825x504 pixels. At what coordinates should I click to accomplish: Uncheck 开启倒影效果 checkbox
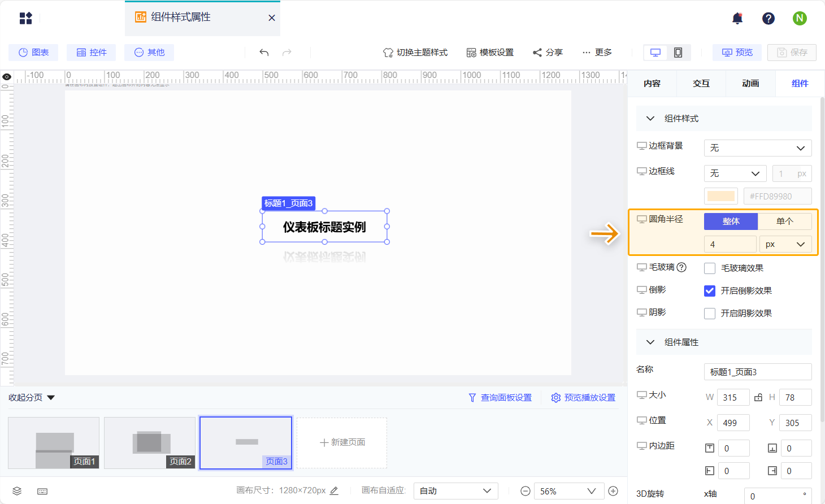(x=710, y=291)
